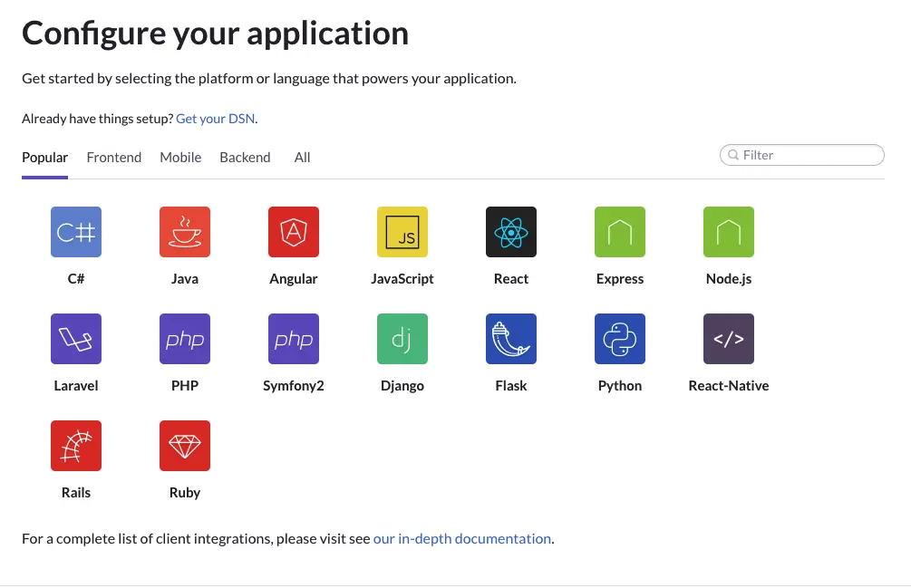911x588 pixels.
Task: Choose the React atom icon
Action: pyautogui.click(x=511, y=232)
